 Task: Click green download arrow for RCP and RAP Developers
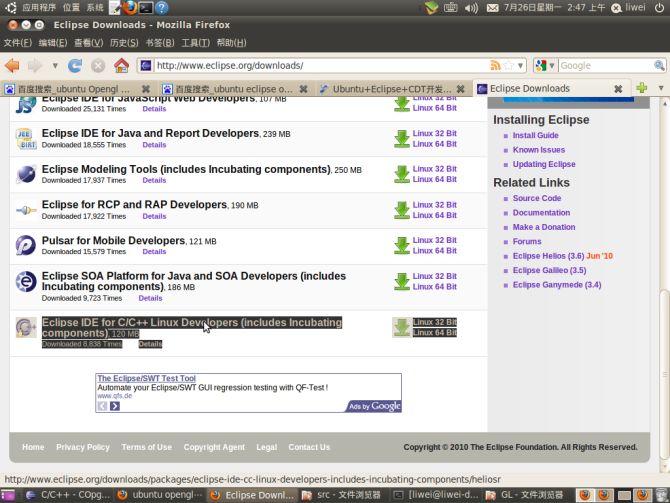(x=401, y=210)
